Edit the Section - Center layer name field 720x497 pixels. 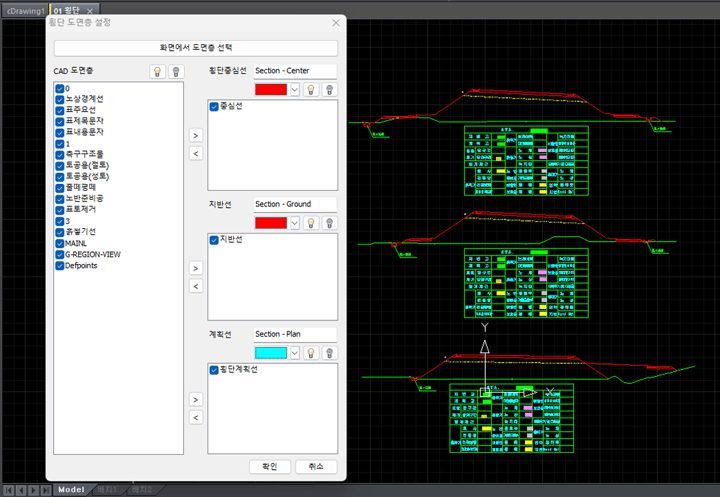pos(295,71)
